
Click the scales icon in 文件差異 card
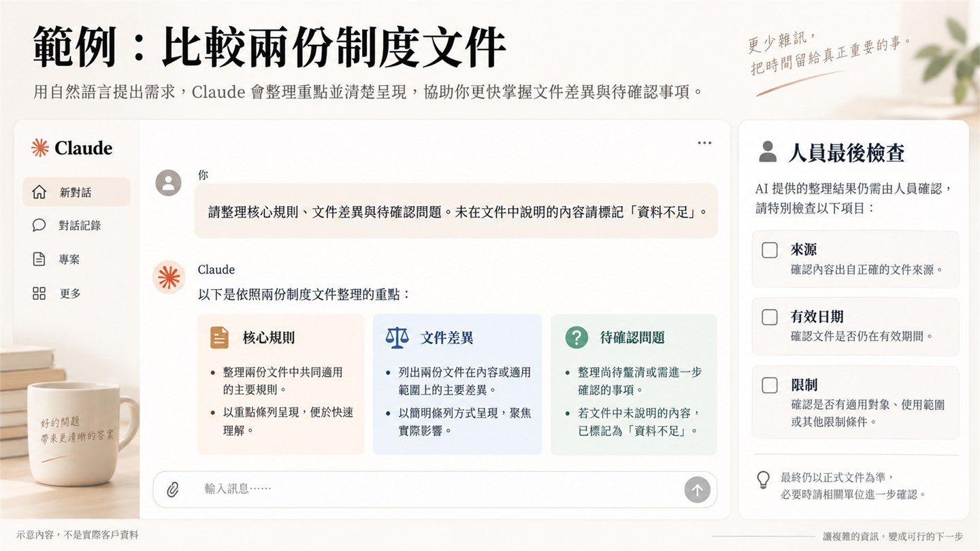point(397,337)
